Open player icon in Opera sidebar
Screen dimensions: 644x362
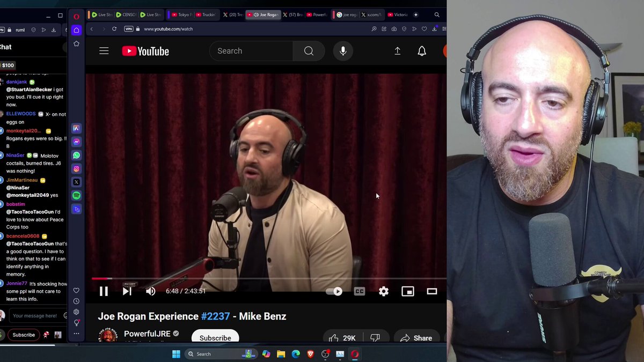76,209
